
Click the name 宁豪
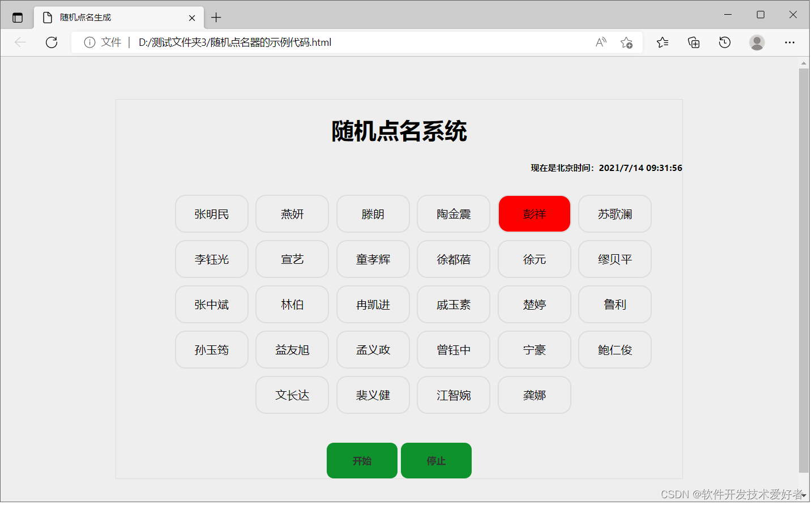[x=535, y=350]
